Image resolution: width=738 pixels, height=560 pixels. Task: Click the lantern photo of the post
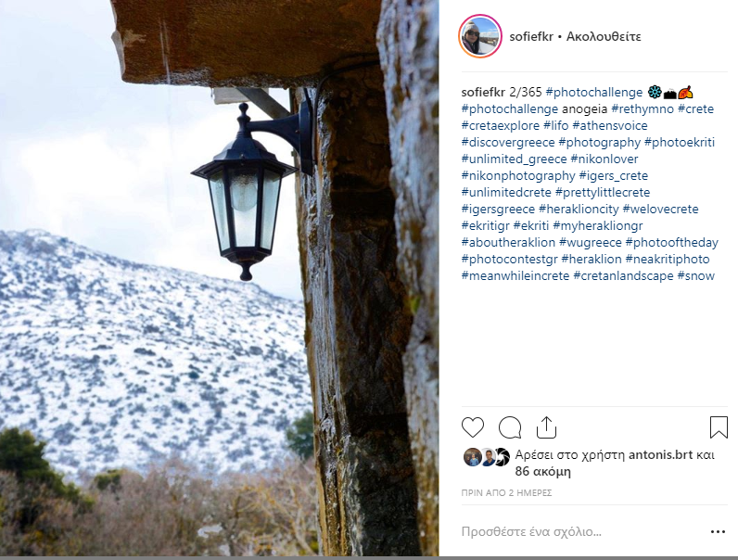click(x=220, y=277)
